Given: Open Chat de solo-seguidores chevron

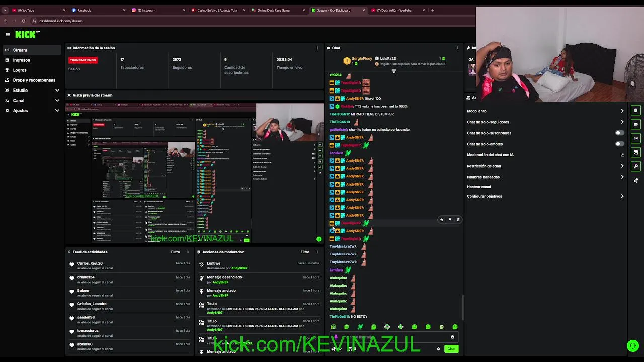Looking at the screenshot, I should tap(622, 122).
